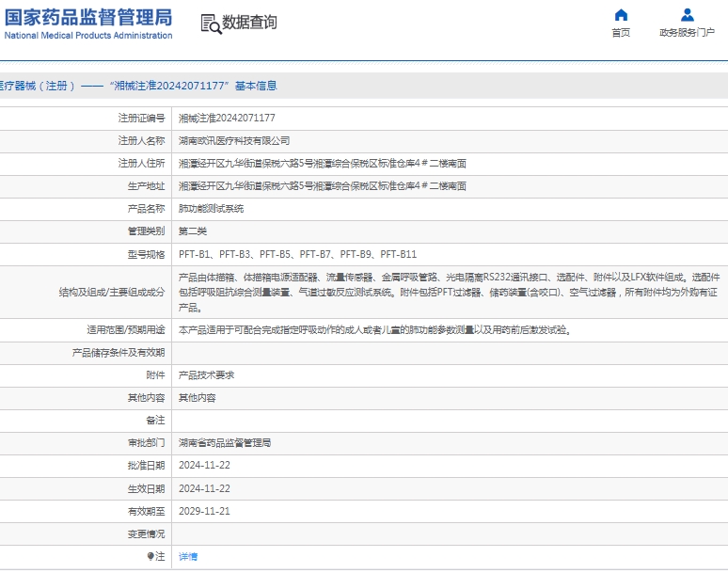Click the 政务服务门户 label

[x=688, y=33]
